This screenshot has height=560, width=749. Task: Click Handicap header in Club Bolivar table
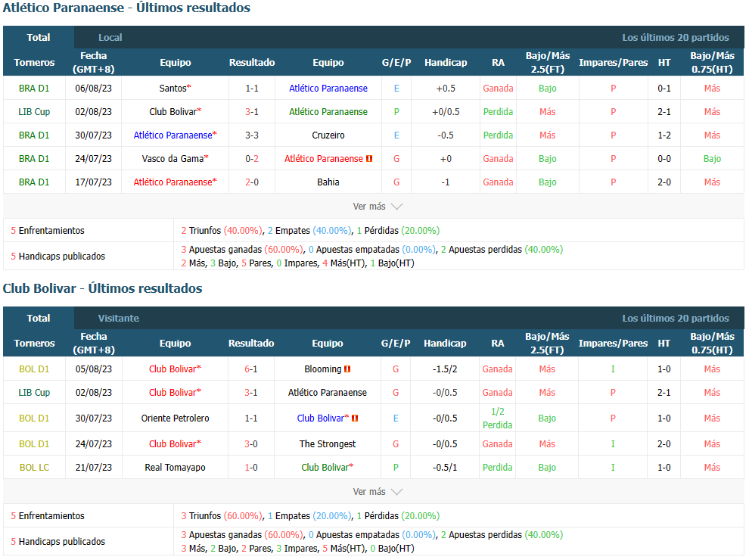[445, 343]
